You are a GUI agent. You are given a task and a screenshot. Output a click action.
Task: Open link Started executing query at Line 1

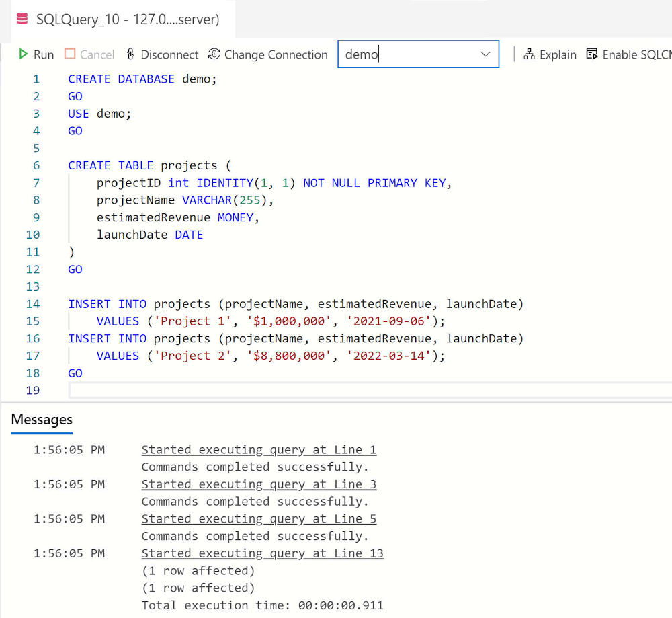click(x=259, y=449)
